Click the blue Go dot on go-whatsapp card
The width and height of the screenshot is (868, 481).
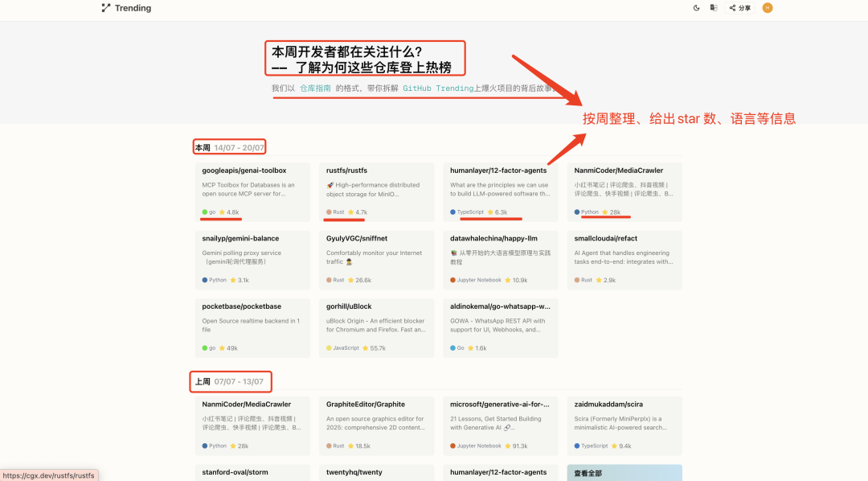[x=452, y=348]
